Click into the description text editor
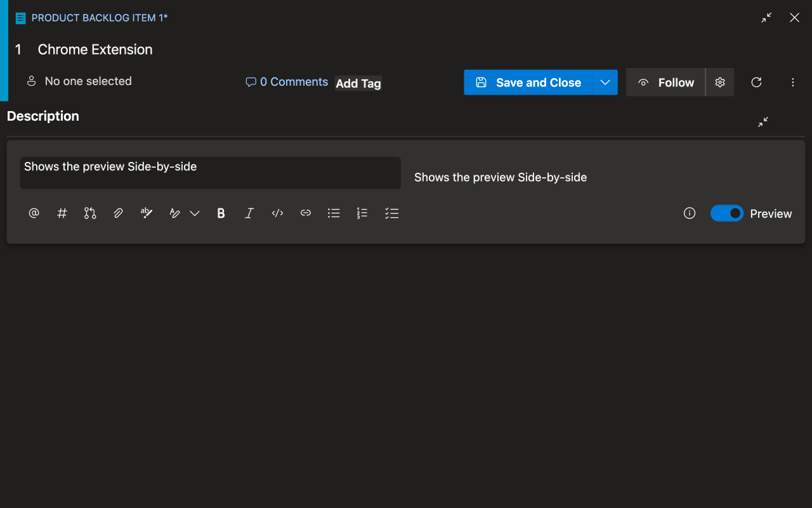Screen dimensions: 812x508 pos(210,173)
